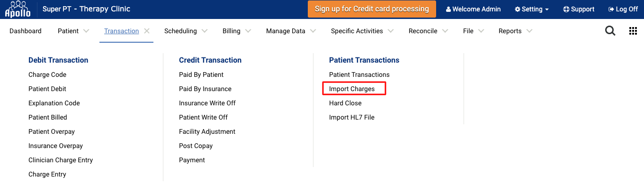Open the Manage Data menu

point(286,31)
